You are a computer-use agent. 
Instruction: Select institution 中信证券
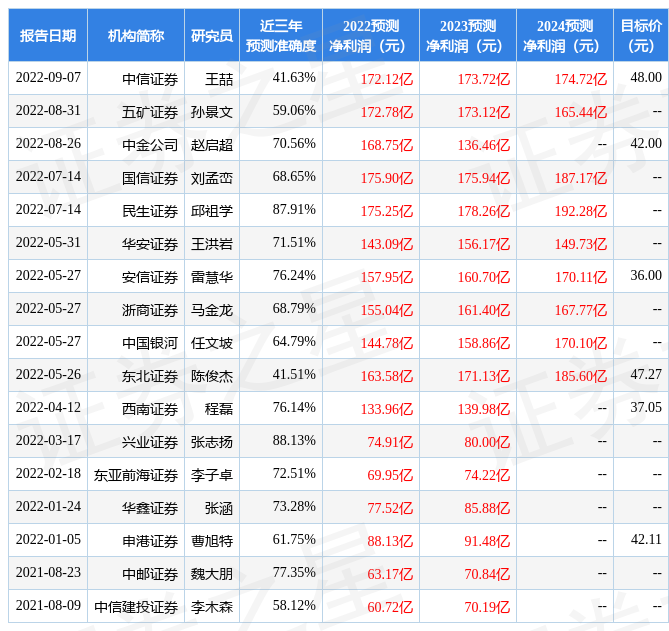(x=150, y=79)
